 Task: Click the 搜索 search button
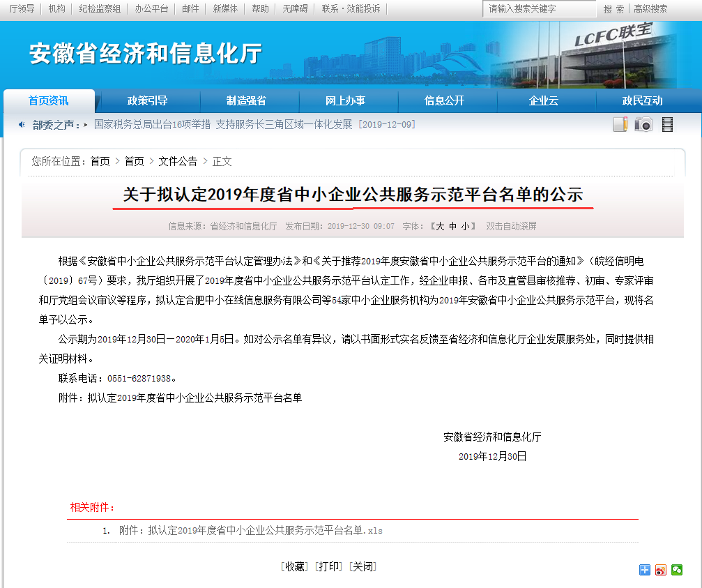613,9
